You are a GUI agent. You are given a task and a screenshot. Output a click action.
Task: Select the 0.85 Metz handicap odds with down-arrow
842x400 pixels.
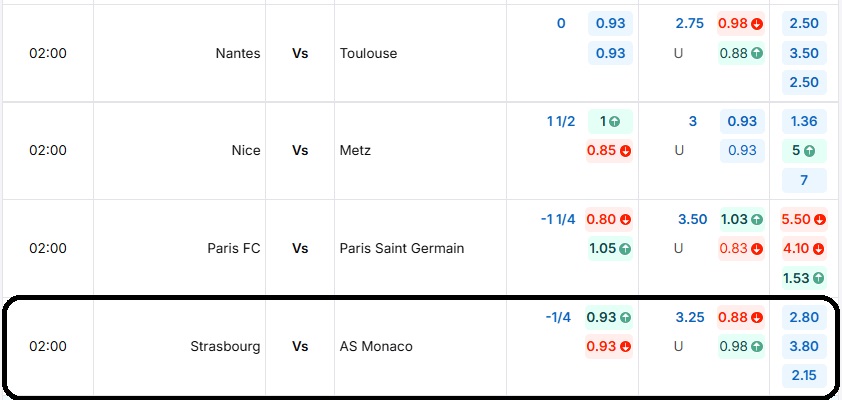609,151
